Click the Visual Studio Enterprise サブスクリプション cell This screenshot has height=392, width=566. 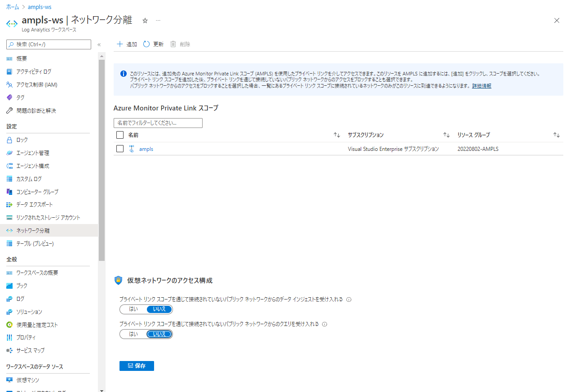coord(393,149)
